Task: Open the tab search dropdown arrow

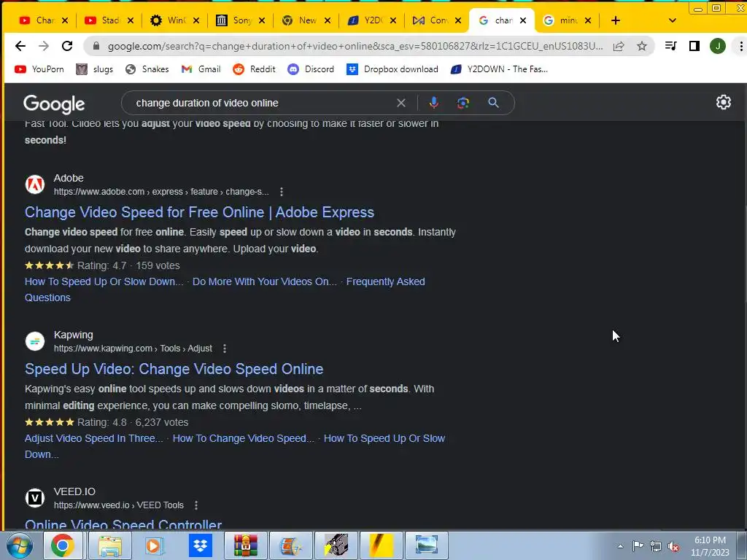Action: point(672,20)
